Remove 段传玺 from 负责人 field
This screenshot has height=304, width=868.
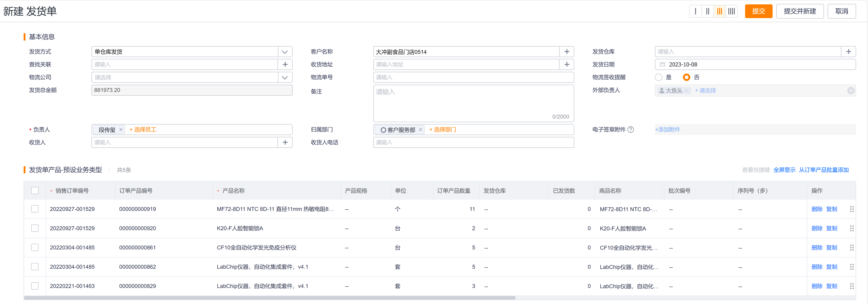coord(121,130)
